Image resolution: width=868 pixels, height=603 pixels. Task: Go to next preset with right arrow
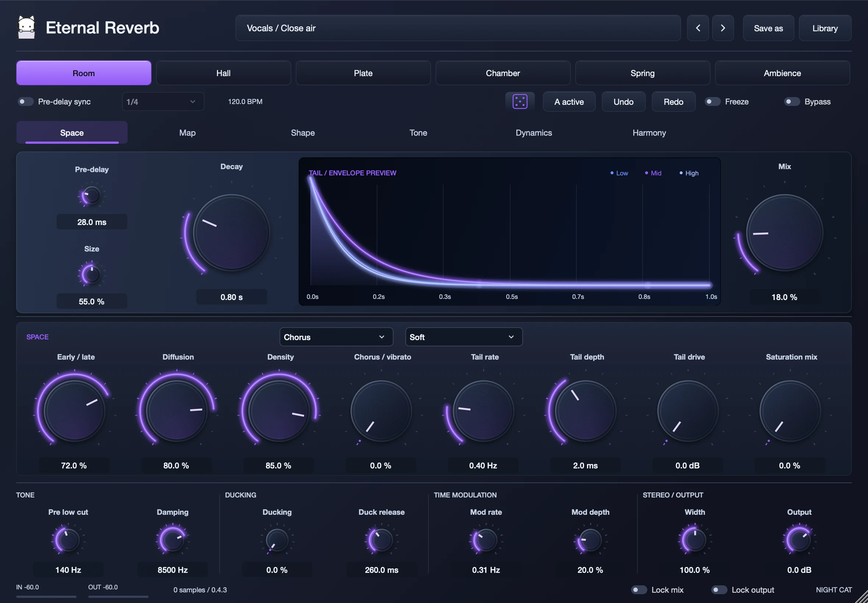coord(723,28)
